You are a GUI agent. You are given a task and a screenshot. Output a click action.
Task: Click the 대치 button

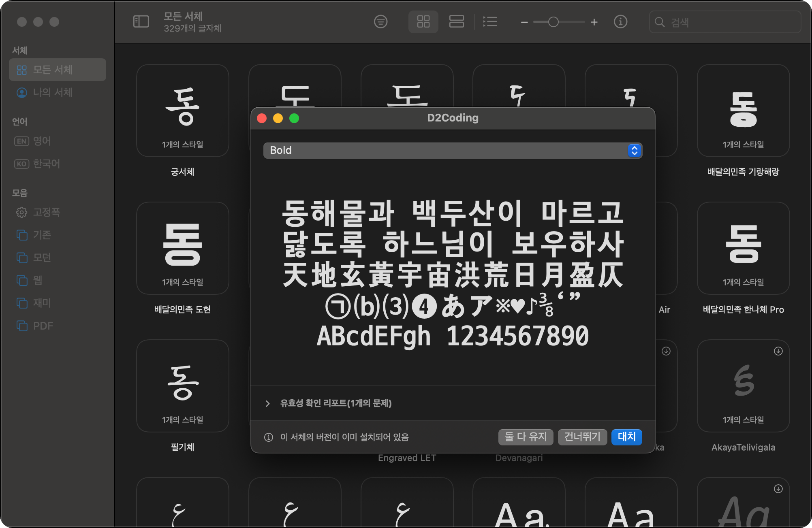626,437
